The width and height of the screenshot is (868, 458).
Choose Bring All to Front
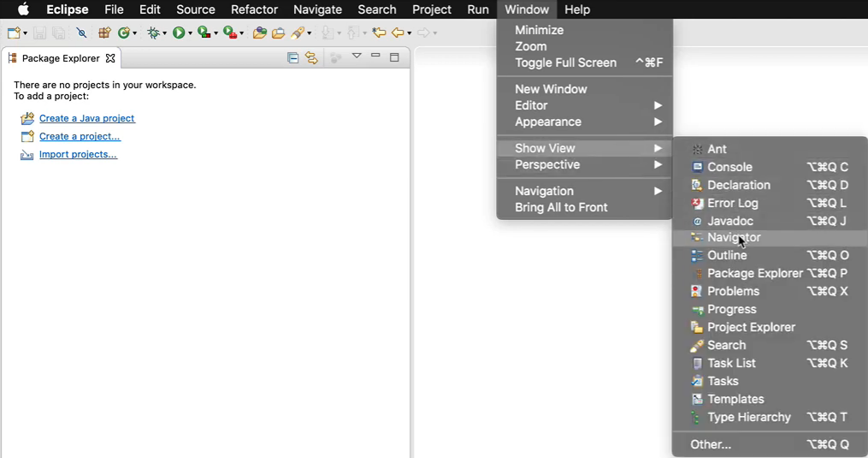click(585, 207)
